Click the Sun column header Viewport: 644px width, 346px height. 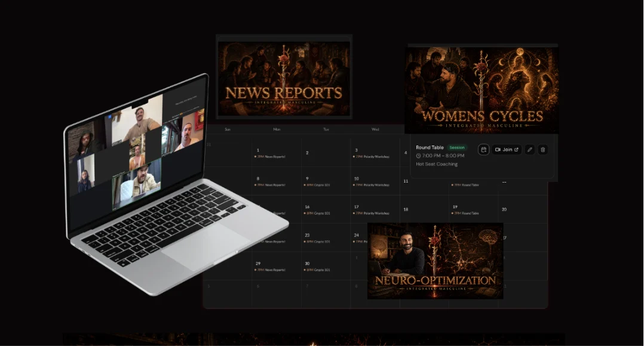tap(228, 129)
